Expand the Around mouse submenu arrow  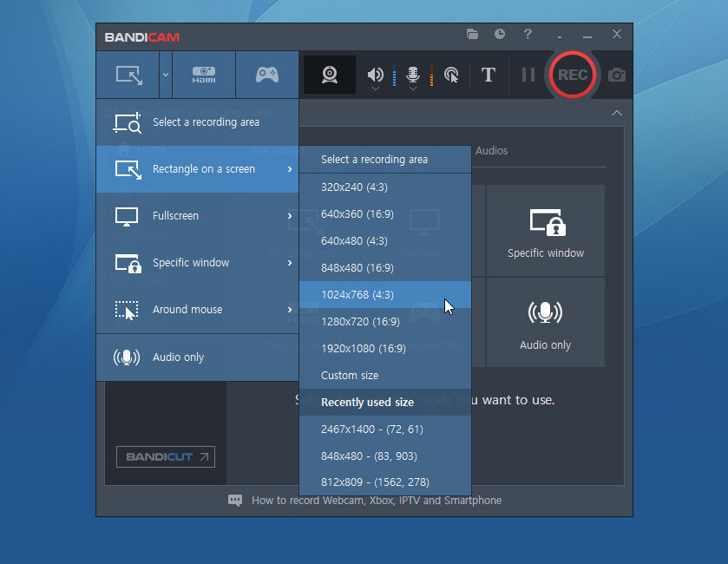point(290,310)
